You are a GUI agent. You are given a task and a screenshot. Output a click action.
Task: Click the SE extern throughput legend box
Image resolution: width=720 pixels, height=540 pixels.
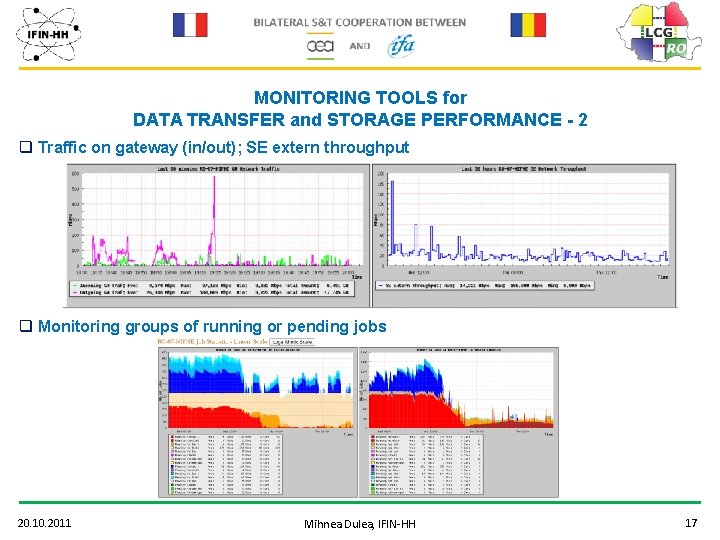[x=484, y=285]
